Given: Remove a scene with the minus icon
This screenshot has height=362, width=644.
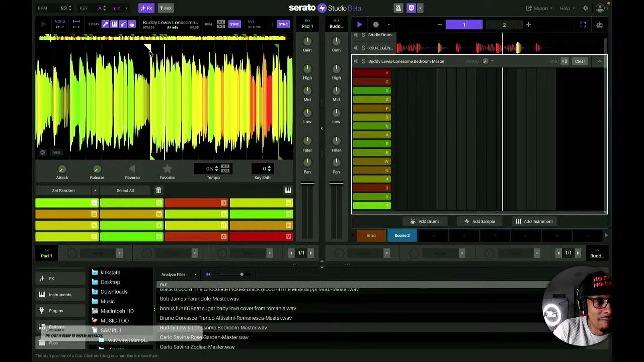Looking at the screenshot, I should pyautogui.click(x=440, y=25).
